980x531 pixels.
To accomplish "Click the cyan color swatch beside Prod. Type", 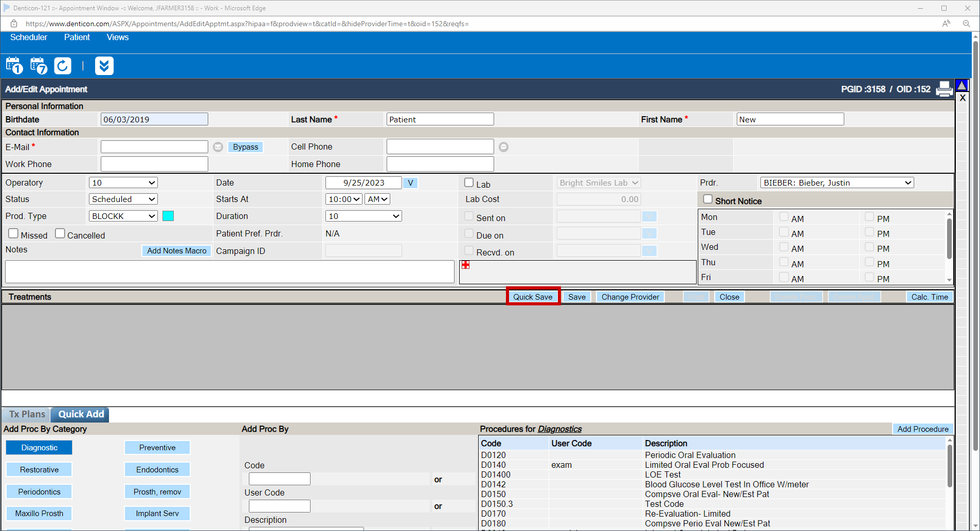I will (x=168, y=216).
